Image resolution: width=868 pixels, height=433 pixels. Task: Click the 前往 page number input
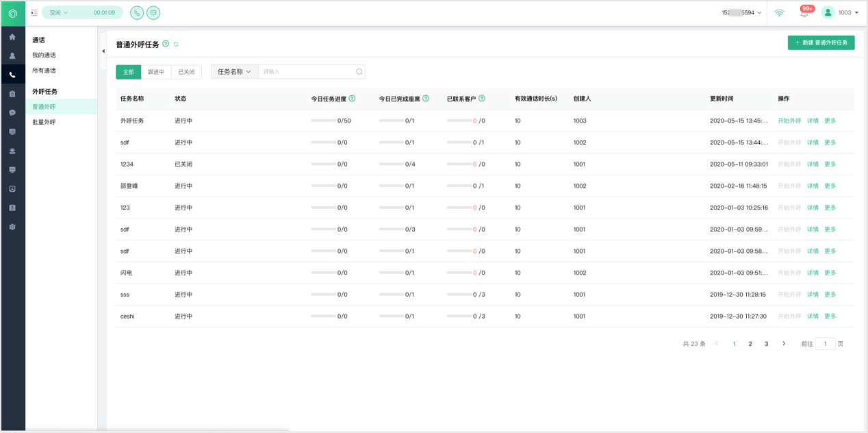pos(825,344)
